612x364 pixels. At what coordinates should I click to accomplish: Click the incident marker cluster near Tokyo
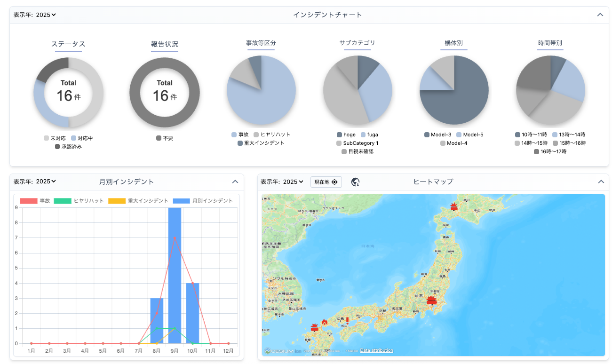tap(431, 301)
